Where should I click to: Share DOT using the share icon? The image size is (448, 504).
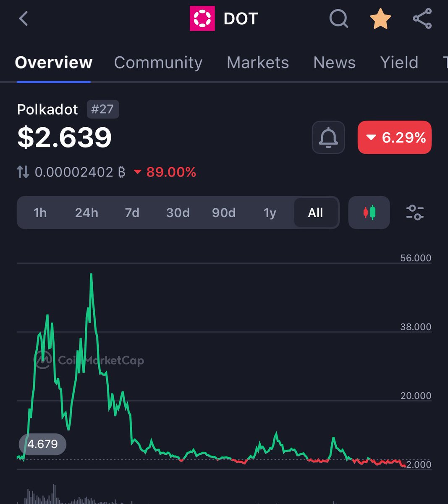pos(422,18)
